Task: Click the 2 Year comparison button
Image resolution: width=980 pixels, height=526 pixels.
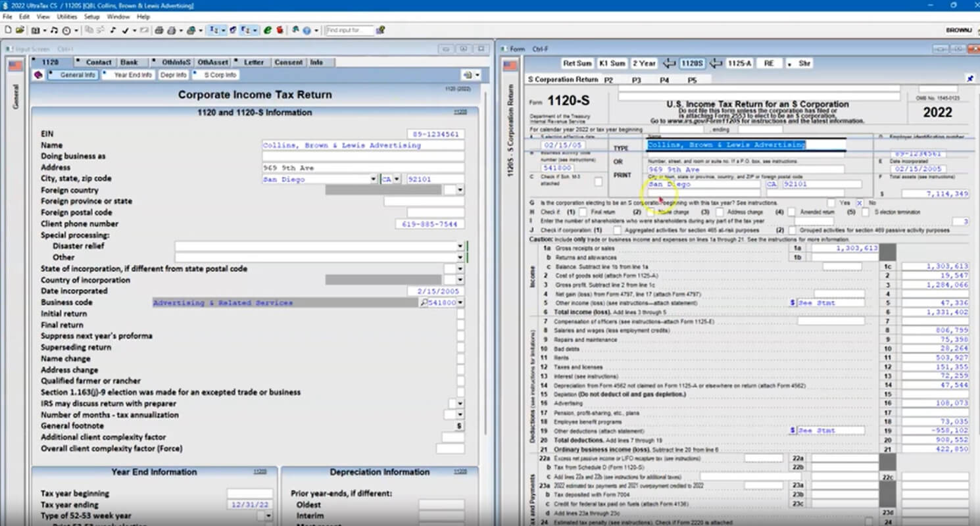Action: point(644,63)
